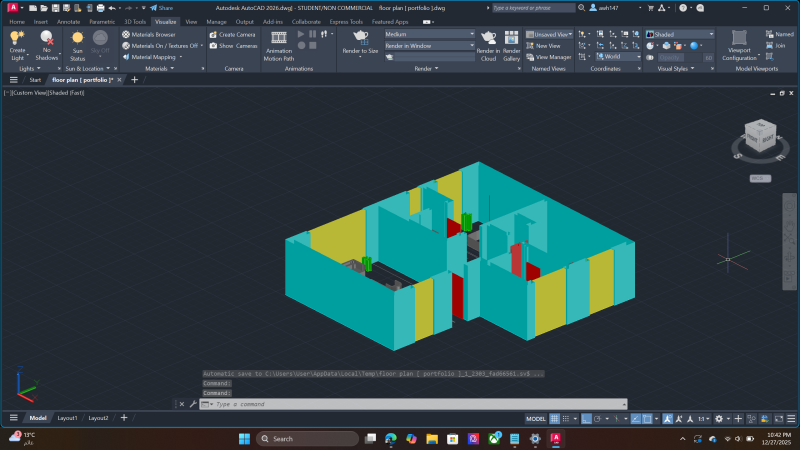Switch to the Layout1 tab
This screenshot has height=450, width=800.
67,418
